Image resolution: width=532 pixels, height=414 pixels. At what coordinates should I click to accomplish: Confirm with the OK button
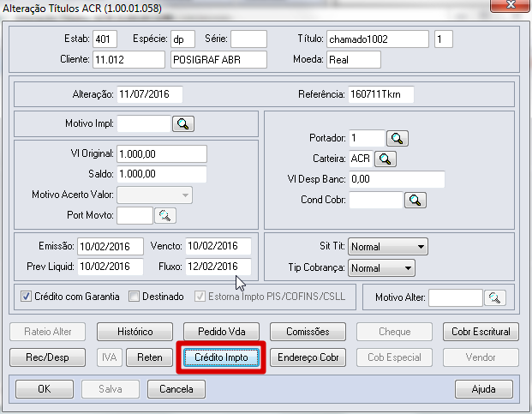pos(45,389)
